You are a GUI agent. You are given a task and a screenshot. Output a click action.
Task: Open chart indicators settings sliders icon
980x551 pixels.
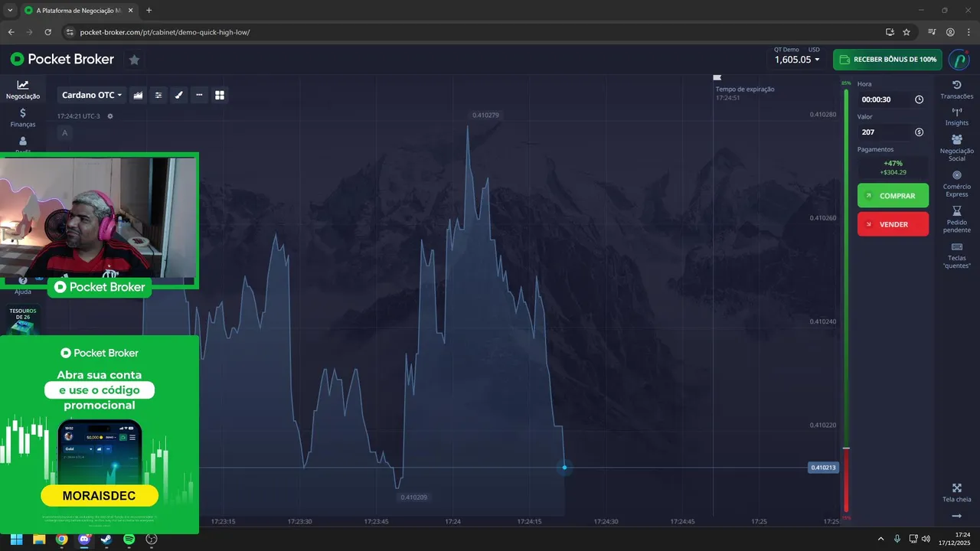point(158,95)
